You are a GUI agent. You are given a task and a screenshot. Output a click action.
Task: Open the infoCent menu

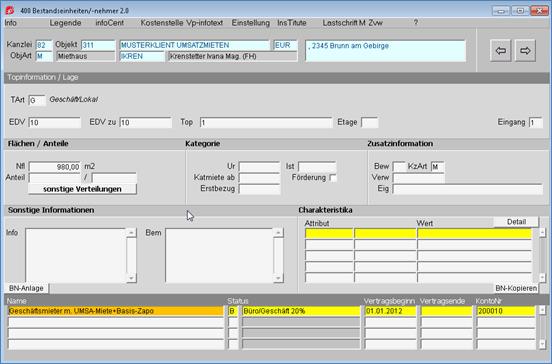109,23
